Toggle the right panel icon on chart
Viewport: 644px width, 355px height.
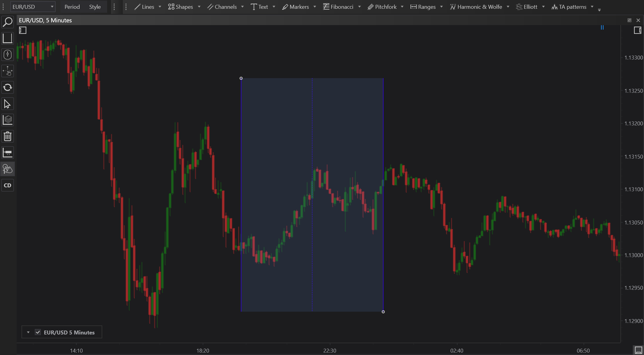[637, 30]
